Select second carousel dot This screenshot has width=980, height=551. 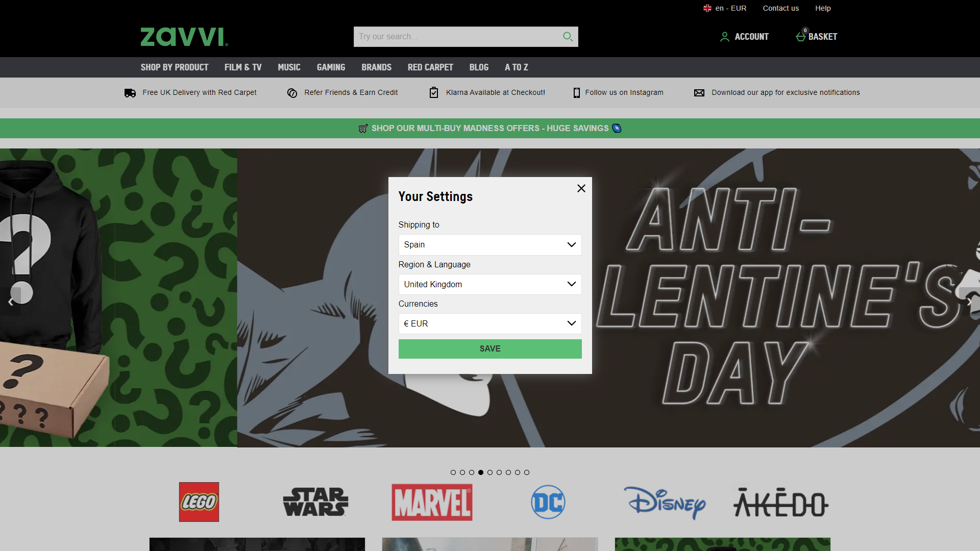tap(462, 472)
